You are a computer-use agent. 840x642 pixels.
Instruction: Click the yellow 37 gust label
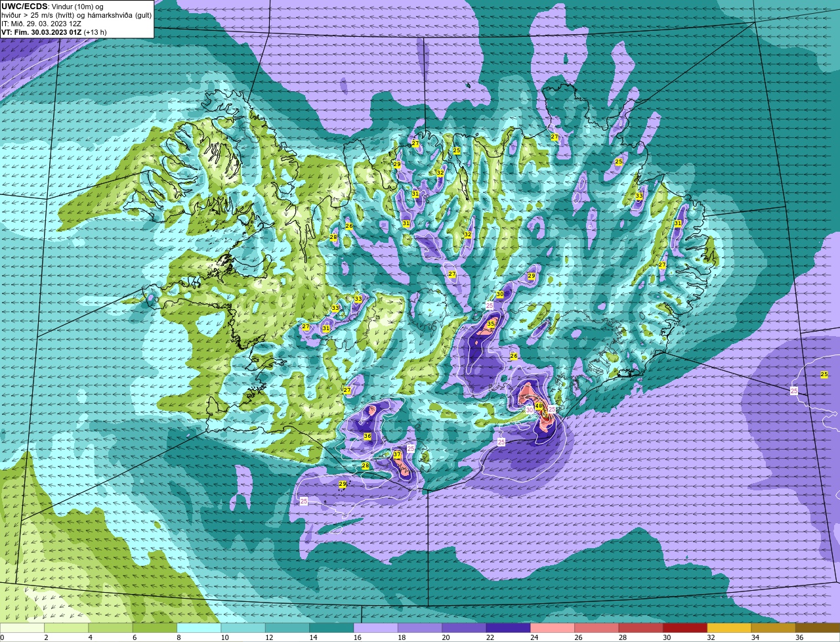(397, 454)
